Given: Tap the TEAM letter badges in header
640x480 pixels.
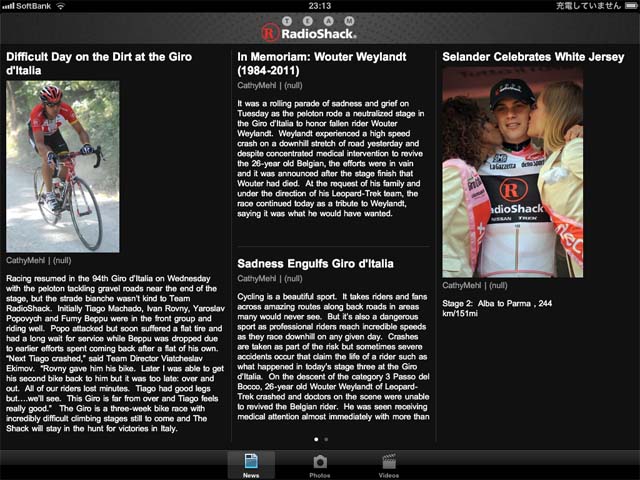Looking at the screenshot, I should coord(318,21).
